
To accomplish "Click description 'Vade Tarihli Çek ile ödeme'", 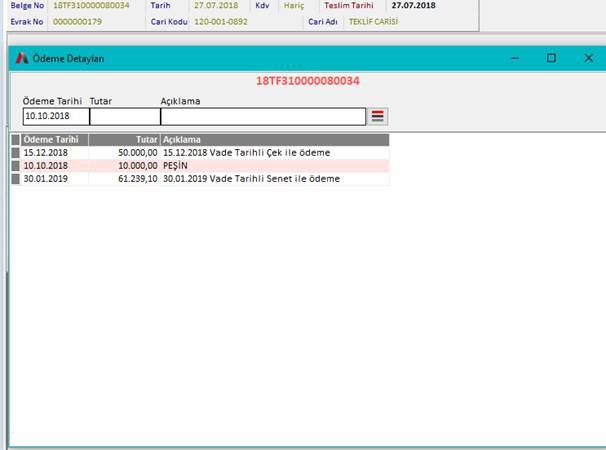I will click(x=270, y=153).
